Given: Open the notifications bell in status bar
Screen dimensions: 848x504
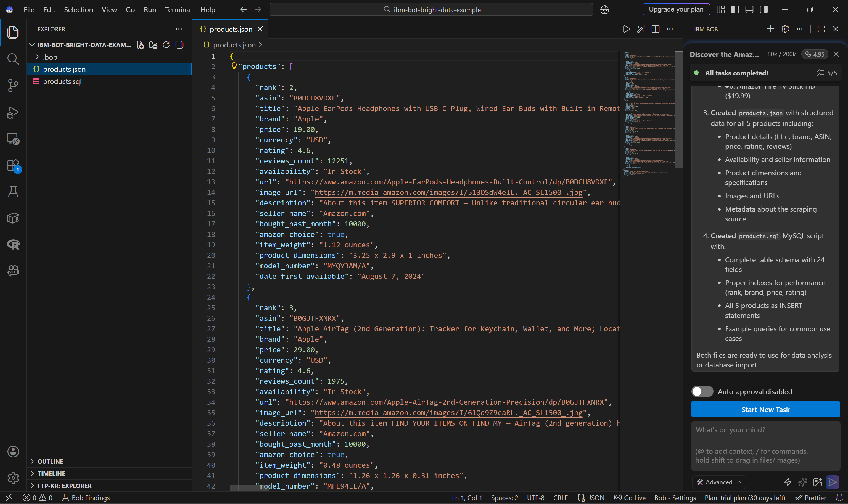Looking at the screenshot, I should [x=839, y=498].
